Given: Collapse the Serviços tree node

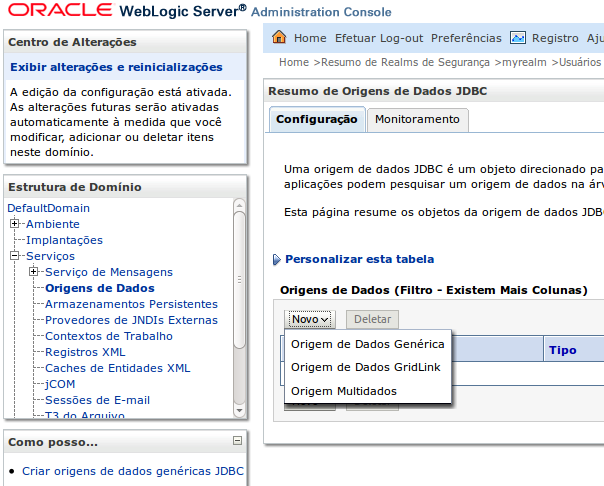Looking at the screenshot, I should pyautogui.click(x=14, y=256).
